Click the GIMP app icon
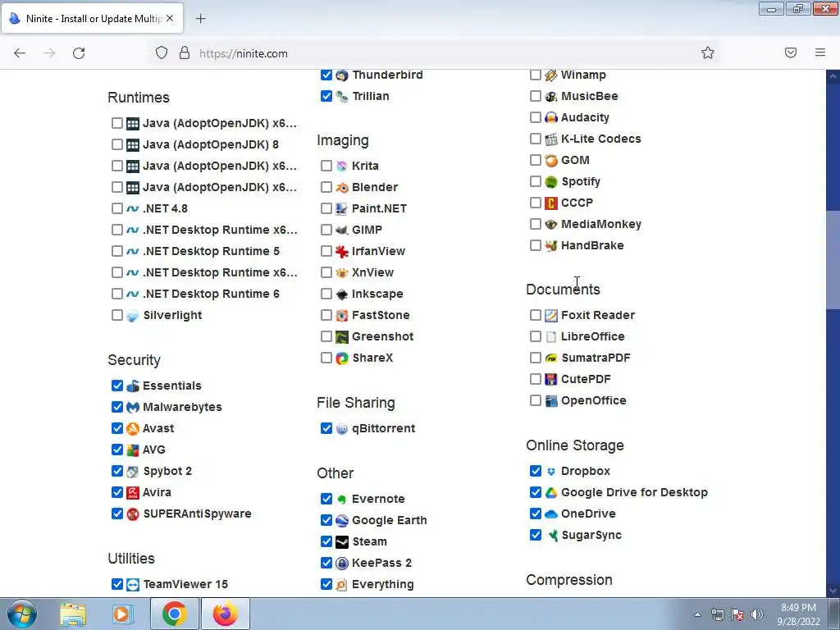 click(x=342, y=231)
